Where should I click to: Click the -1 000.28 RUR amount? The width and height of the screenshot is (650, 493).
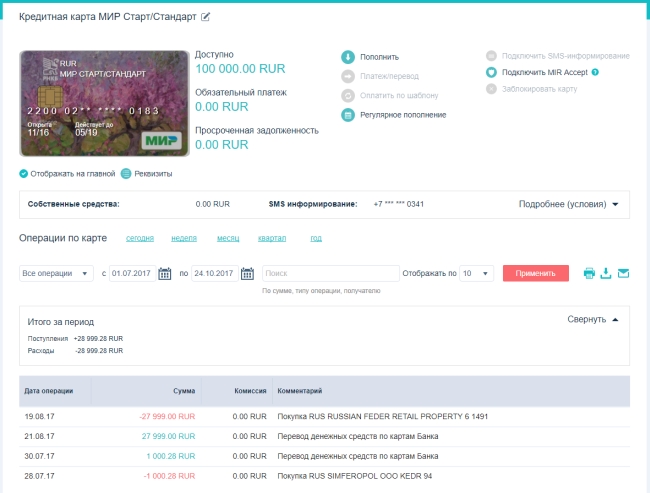[x=169, y=476]
